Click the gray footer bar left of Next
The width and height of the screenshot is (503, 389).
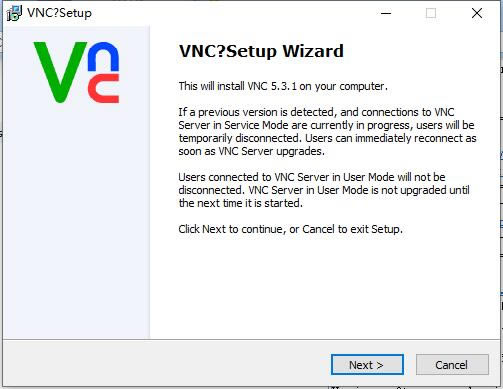[x=167, y=364]
